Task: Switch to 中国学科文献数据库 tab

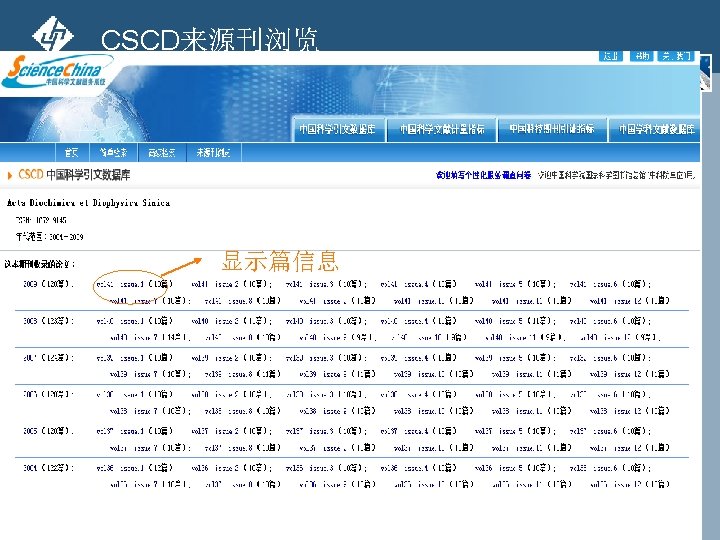Action: click(656, 129)
